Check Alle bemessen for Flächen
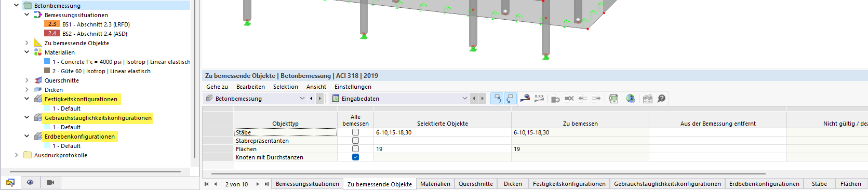This screenshot has width=868, height=190. coord(355,149)
